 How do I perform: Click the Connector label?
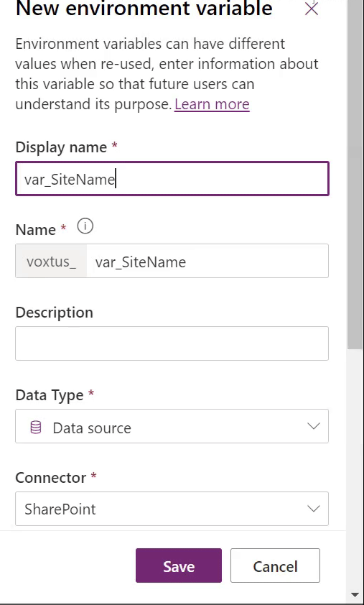[51, 478]
